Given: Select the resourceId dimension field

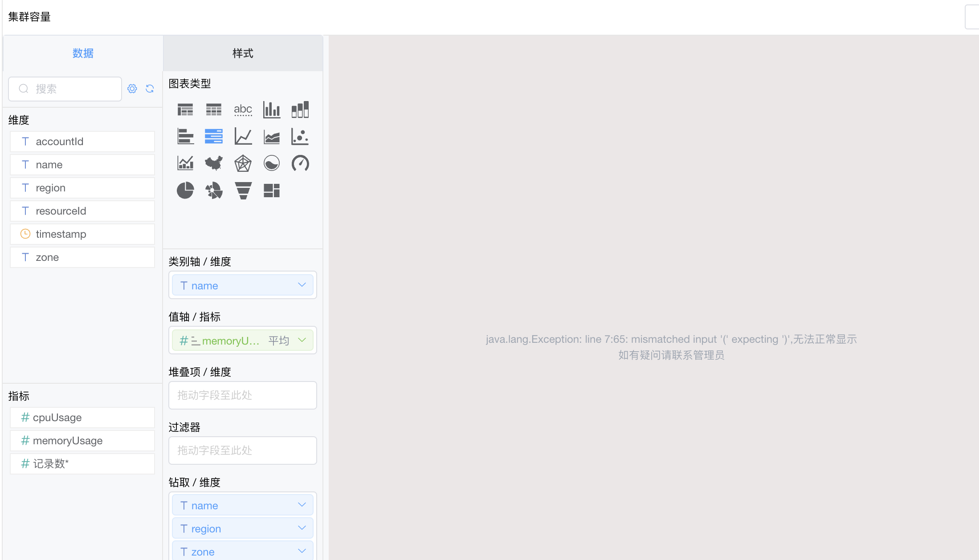Looking at the screenshot, I should (x=82, y=211).
